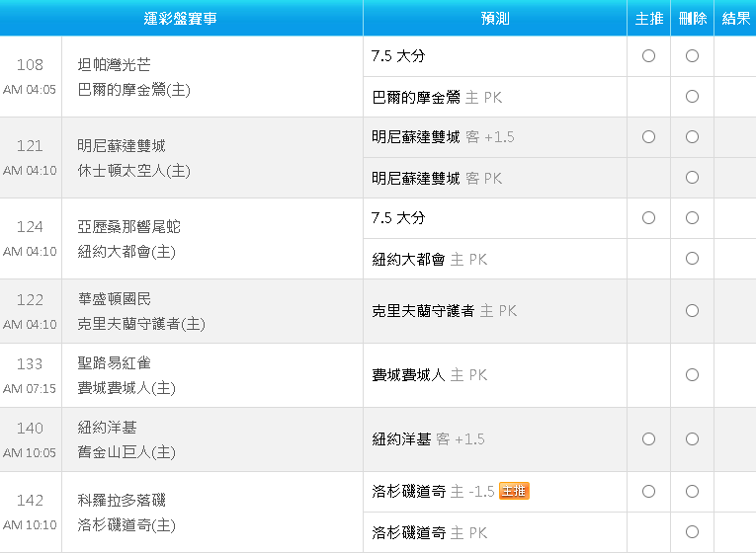Click game number 133
This screenshot has width=756, height=554.
coord(30,363)
